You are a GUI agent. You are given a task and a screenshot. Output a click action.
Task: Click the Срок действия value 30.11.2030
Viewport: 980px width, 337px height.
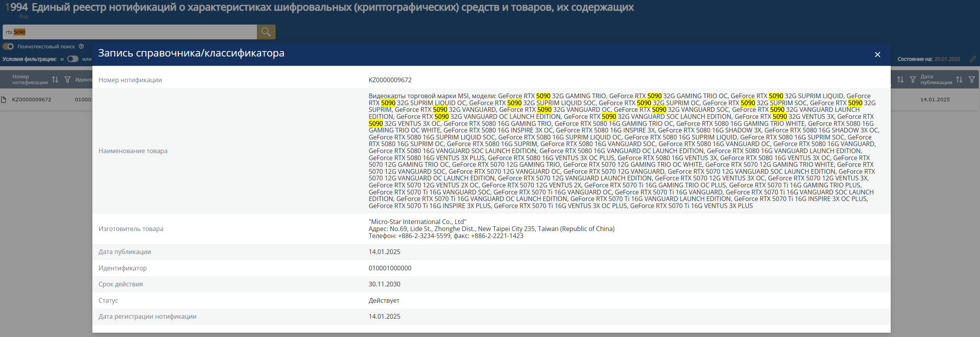pos(384,284)
